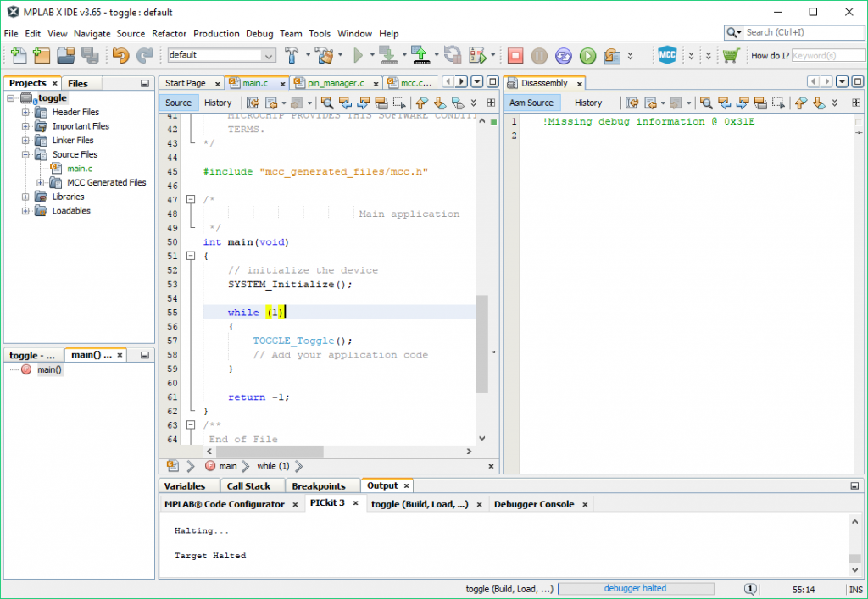
Task: Open the project configuration dropdown showing default
Action: click(x=221, y=55)
